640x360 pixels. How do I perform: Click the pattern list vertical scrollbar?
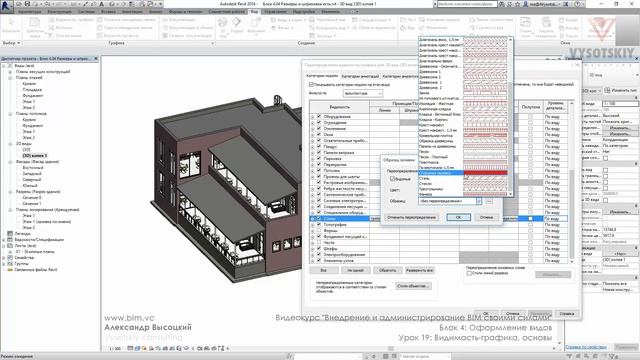click(510, 116)
